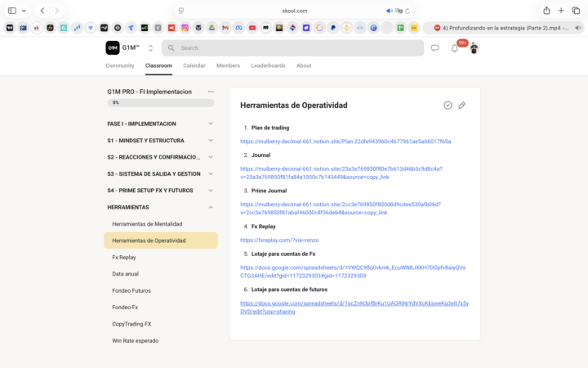The image size is (588, 368).
Task: Open the Fx lotaje Google Sheets link
Action: pyautogui.click(x=353, y=272)
